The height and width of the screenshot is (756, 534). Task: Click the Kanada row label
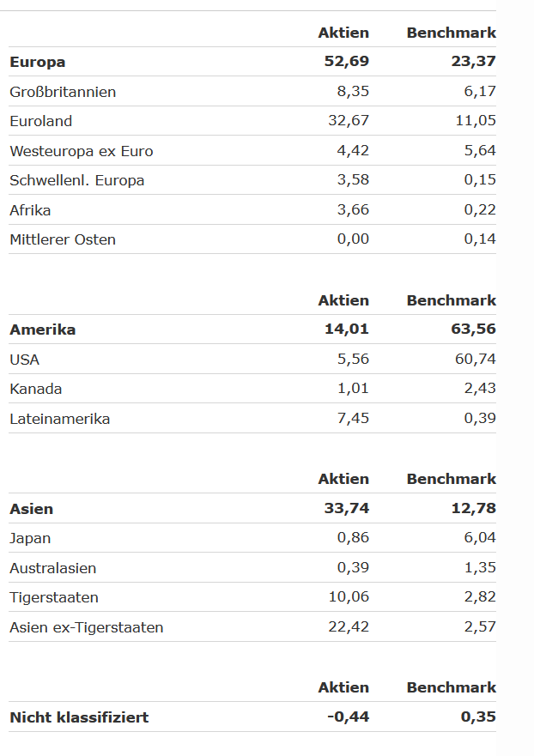[36, 389]
